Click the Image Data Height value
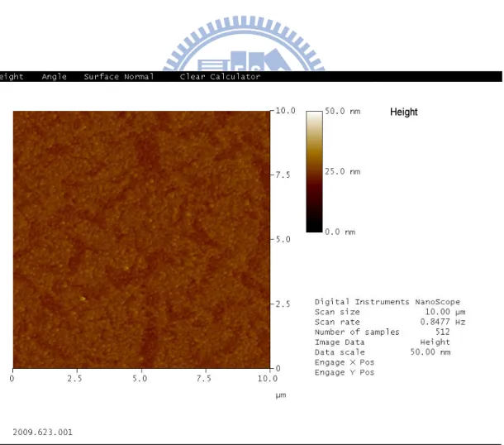 click(x=435, y=342)
